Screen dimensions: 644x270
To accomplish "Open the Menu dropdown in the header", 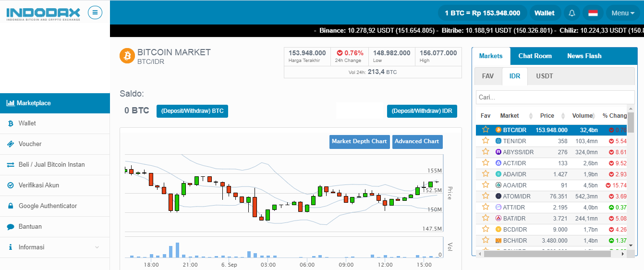I will (x=623, y=13).
